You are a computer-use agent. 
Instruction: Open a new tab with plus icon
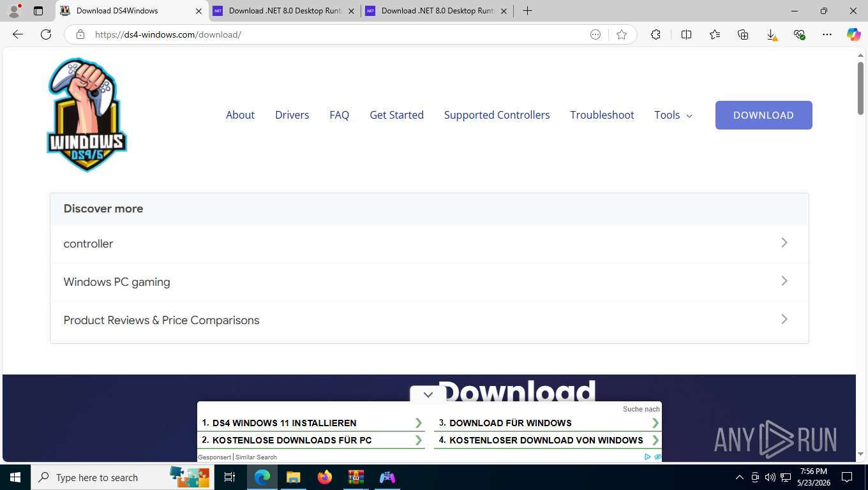pos(527,11)
